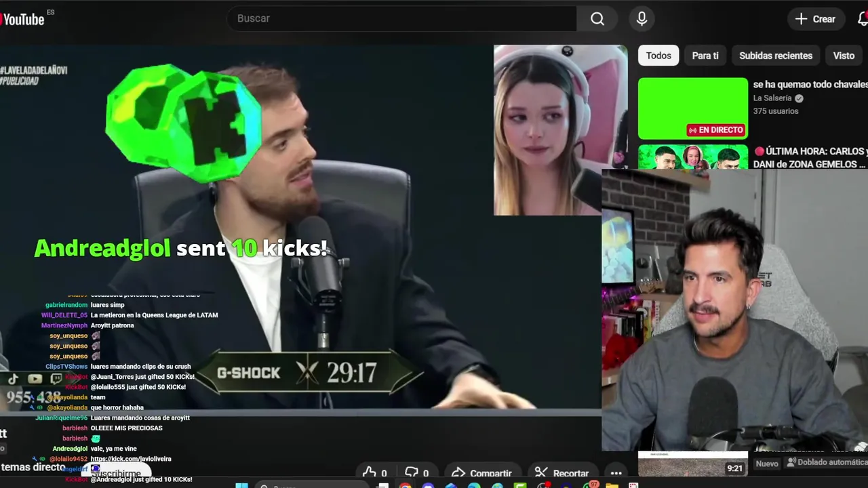Click the magnifier search button

tap(597, 19)
